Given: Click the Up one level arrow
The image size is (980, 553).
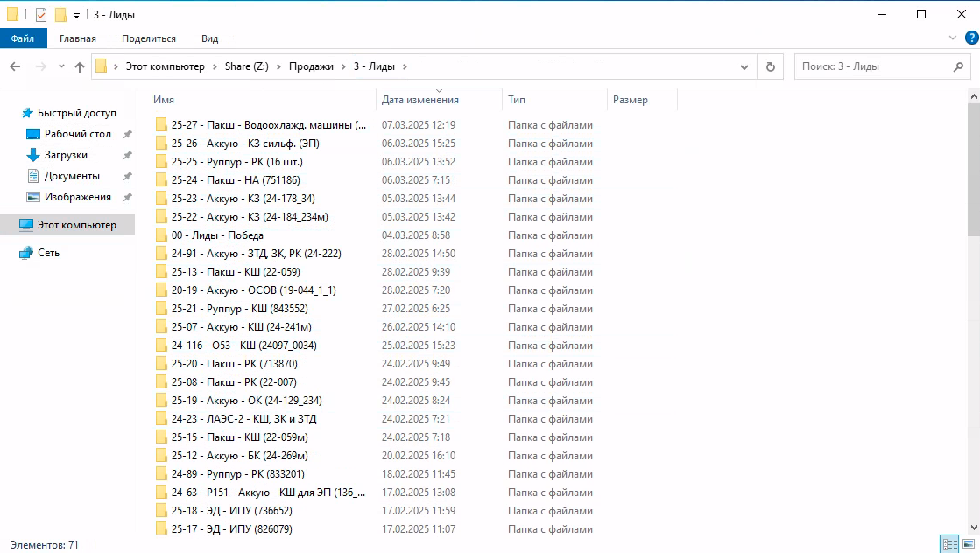Looking at the screenshot, I should pyautogui.click(x=80, y=66).
